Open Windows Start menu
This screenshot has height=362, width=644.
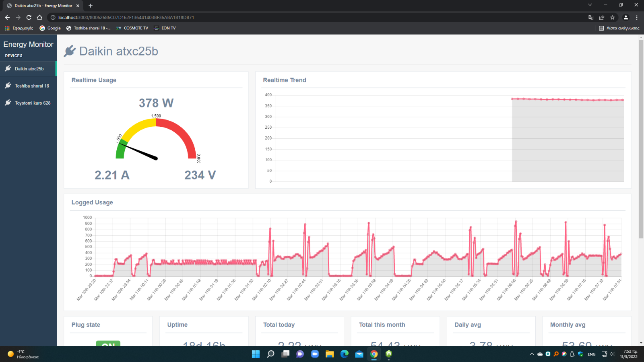pyautogui.click(x=256, y=354)
